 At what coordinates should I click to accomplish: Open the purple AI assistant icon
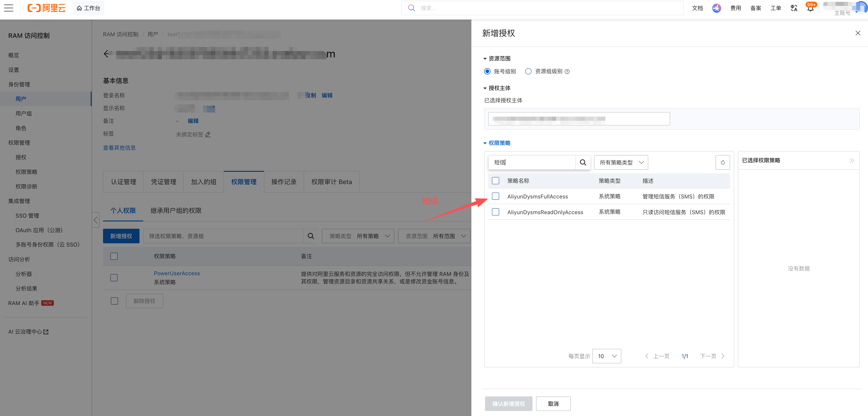[x=716, y=8]
